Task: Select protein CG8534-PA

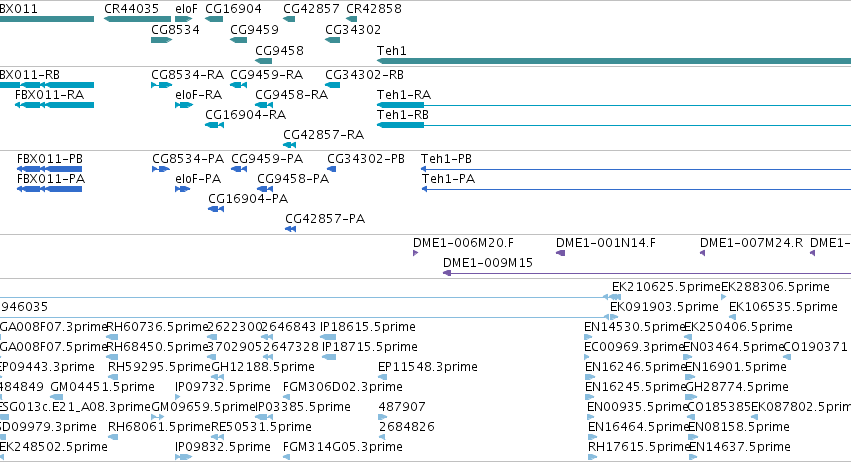Action: [188, 159]
